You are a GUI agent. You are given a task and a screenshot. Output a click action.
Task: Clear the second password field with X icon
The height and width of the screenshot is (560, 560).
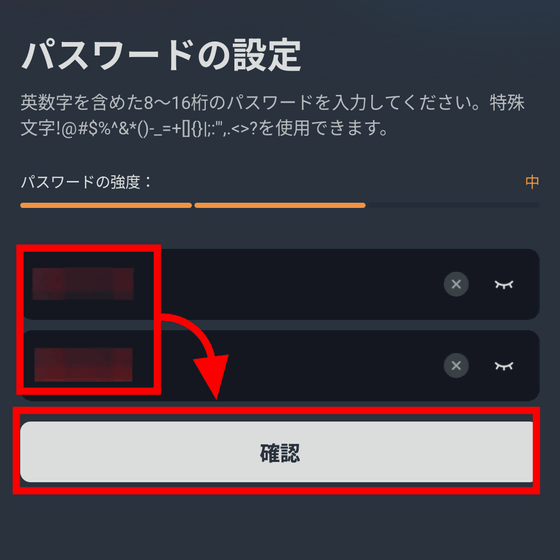pyautogui.click(x=456, y=365)
